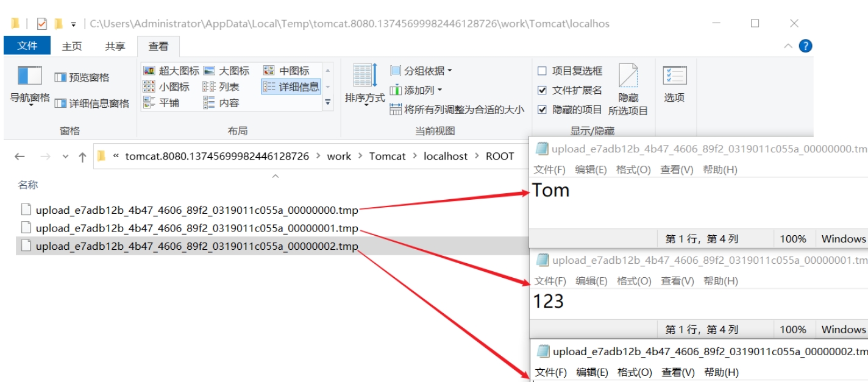This screenshot has height=382, width=868.
Task: Click the tomcat.8080 breadcrumb segment
Action: [217, 156]
